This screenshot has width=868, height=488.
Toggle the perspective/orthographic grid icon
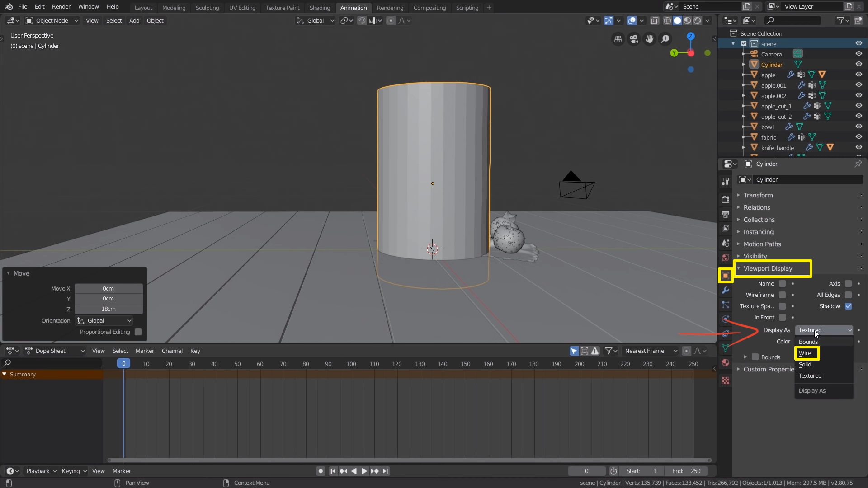618,39
